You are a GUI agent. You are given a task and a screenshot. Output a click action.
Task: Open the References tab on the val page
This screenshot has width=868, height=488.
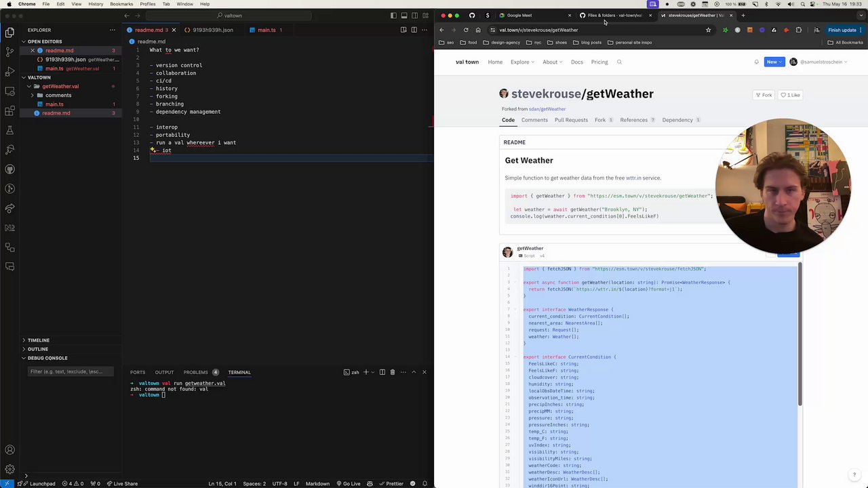coord(637,120)
